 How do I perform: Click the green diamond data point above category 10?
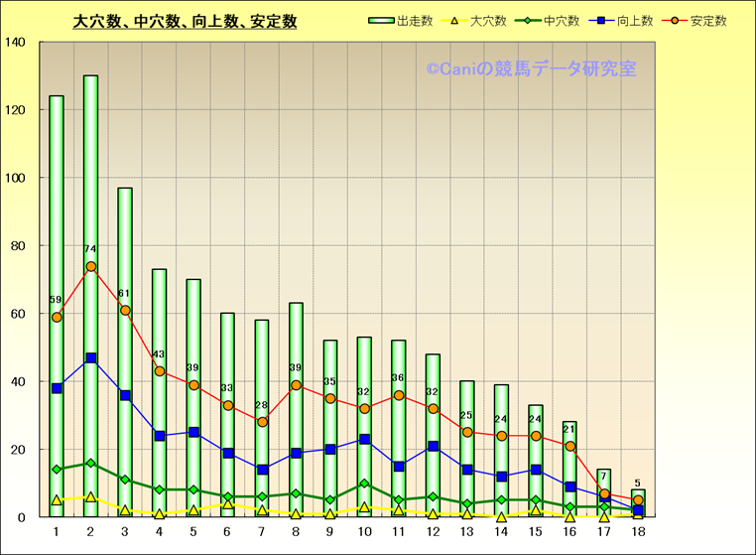[x=365, y=484]
